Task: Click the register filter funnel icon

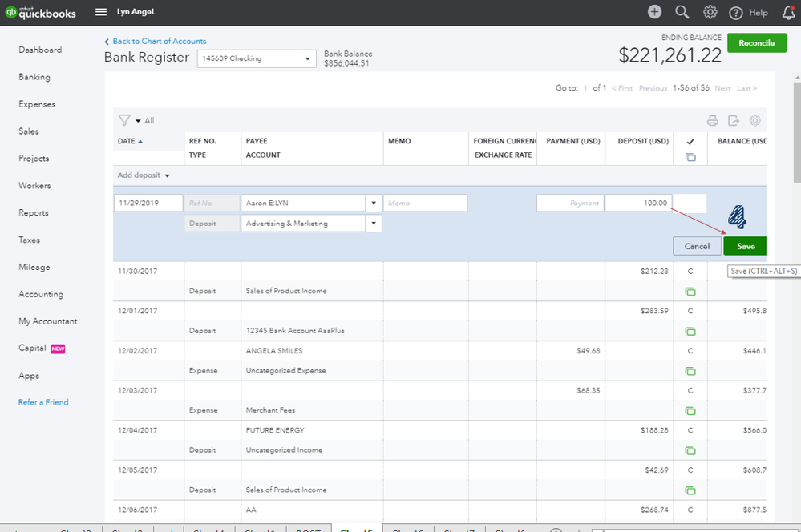Action: 124,120
